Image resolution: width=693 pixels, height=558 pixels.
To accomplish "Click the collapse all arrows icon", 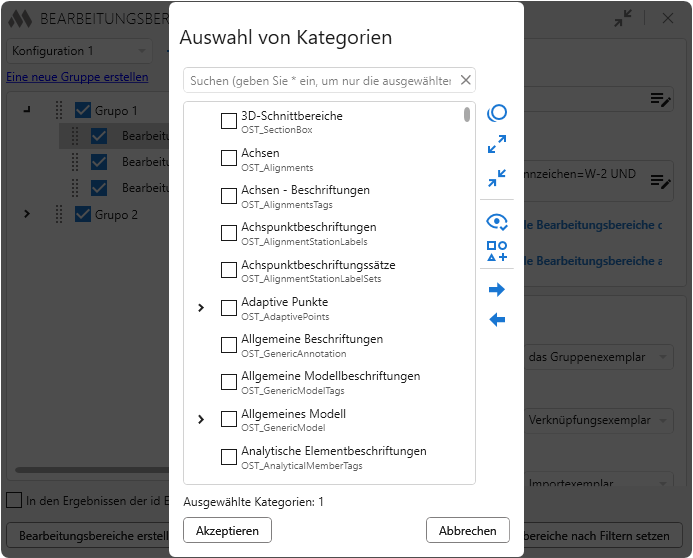I will tap(497, 178).
